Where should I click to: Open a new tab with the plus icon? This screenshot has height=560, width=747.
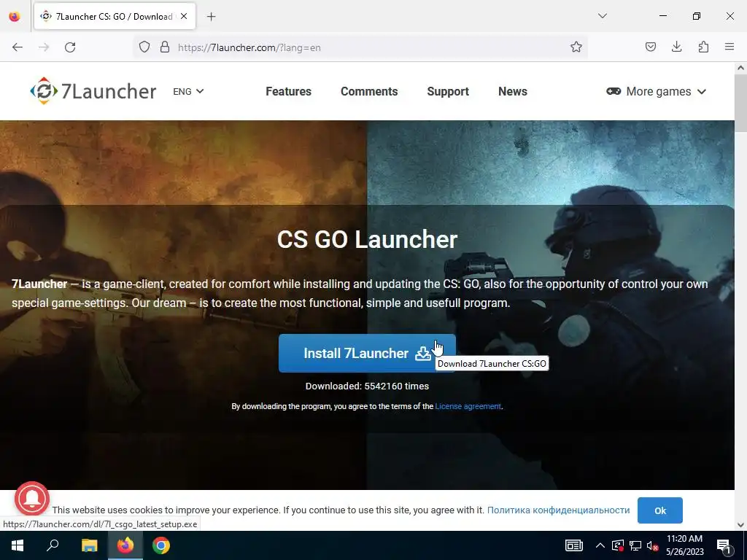(211, 17)
